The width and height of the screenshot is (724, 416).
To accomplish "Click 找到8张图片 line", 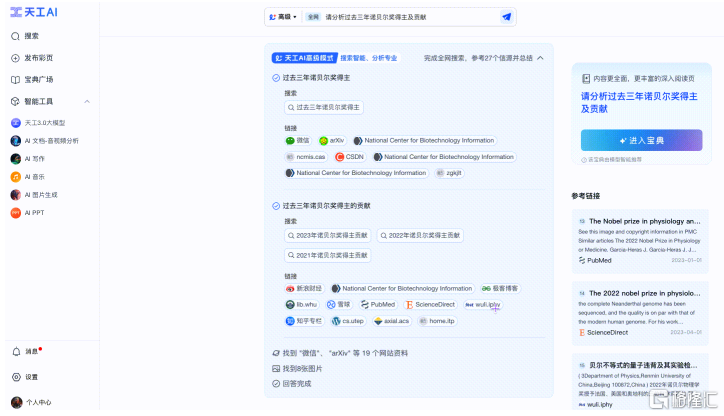I will [297, 369].
